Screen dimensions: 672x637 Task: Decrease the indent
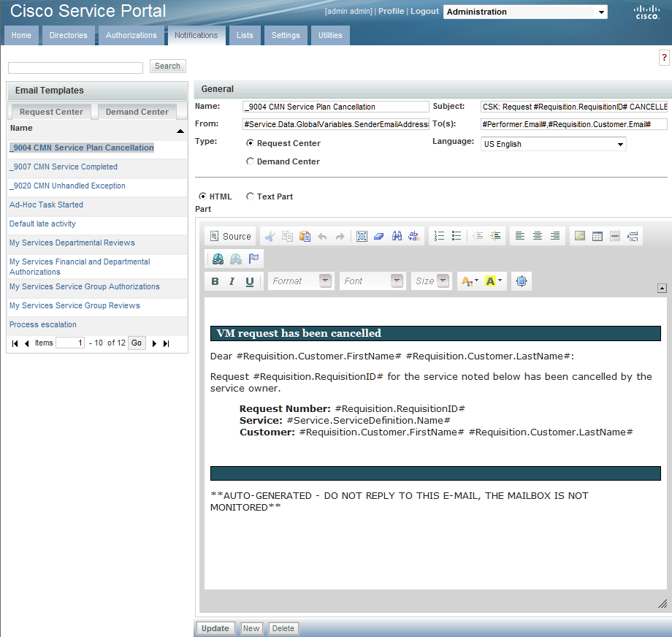tap(478, 236)
